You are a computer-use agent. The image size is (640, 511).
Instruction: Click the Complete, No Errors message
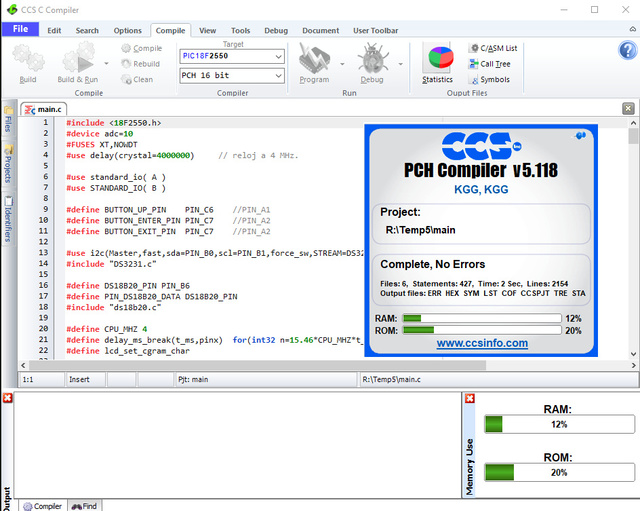point(433,264)
